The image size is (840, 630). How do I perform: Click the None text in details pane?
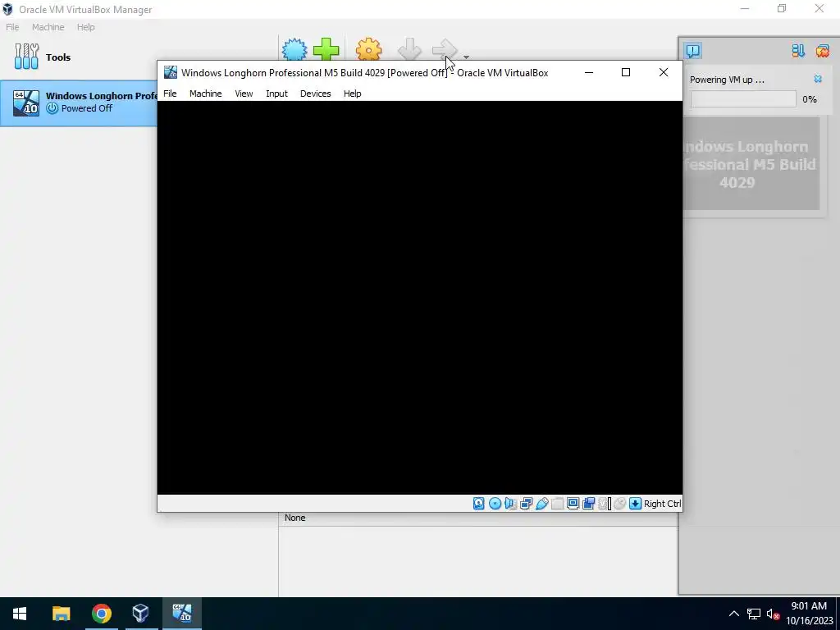coord(294,518)
